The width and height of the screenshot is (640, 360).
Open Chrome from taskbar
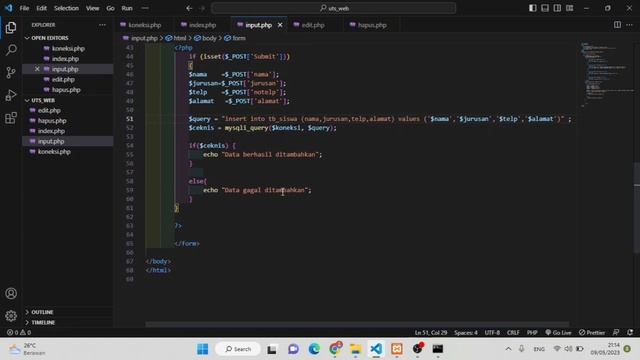336,349
